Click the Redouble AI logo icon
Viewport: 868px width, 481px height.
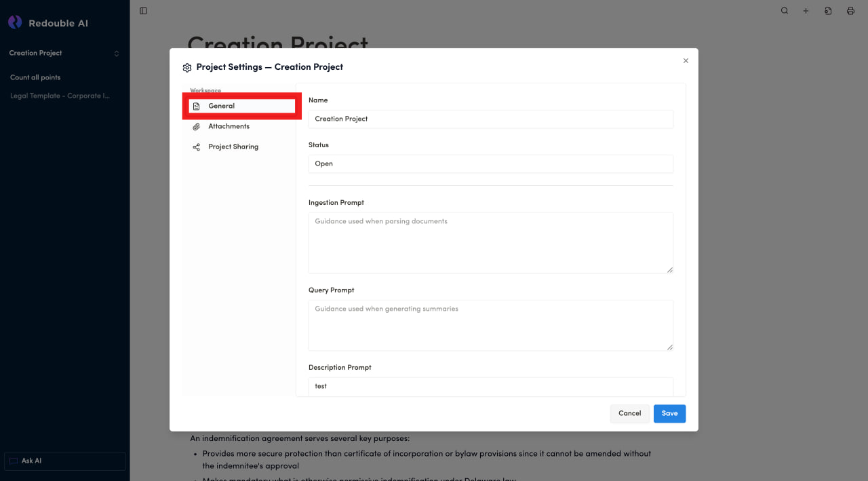[15, 23]
